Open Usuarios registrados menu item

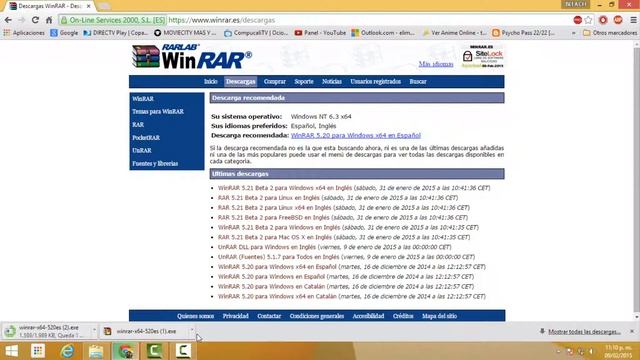(376, 82)
